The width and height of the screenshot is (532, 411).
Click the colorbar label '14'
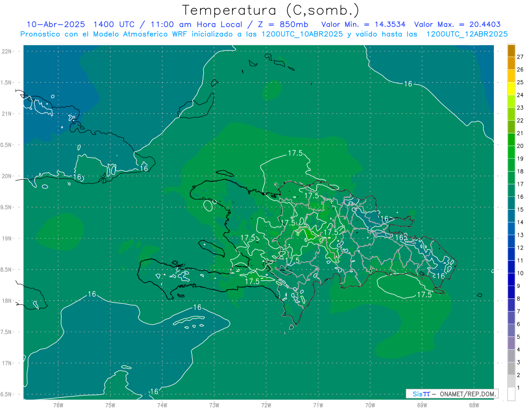click(x=520, y=222)
